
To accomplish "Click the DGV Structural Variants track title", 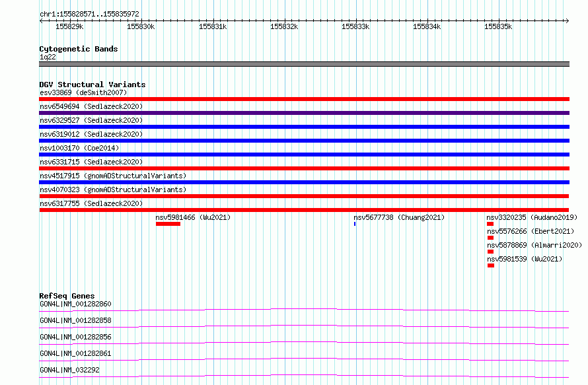I will [92, 85].
